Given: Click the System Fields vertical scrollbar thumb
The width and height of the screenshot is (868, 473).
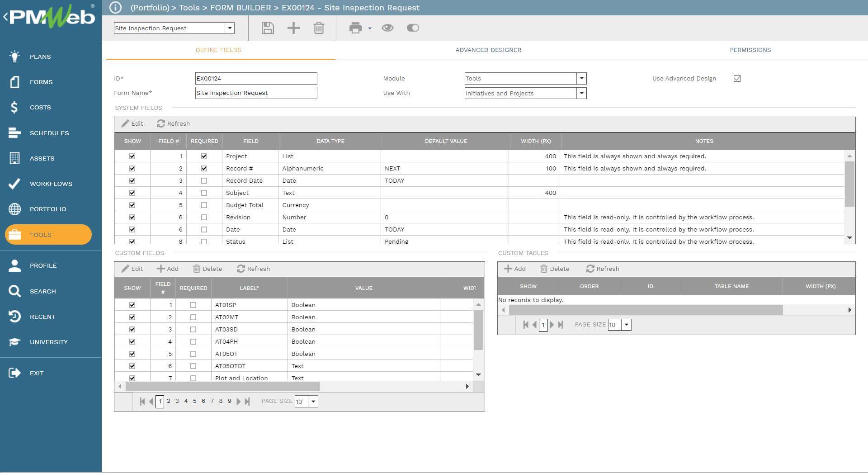Looking at the screenshot, I should (x=849, y=184).
